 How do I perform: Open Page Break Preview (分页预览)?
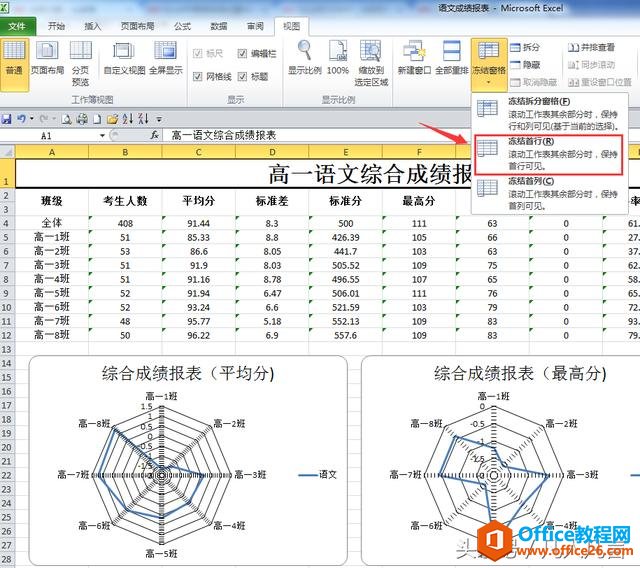coord(80,64)
